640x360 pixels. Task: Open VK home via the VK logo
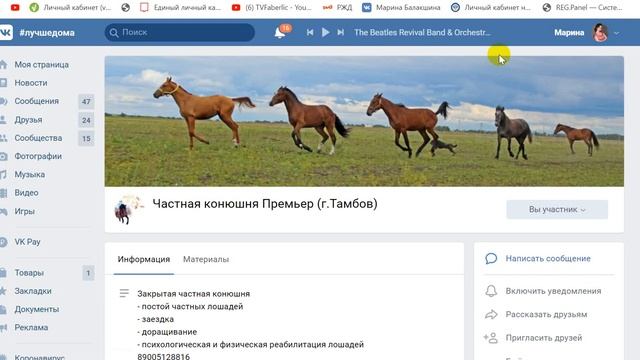pyautogui.click(x=6, y=32)
